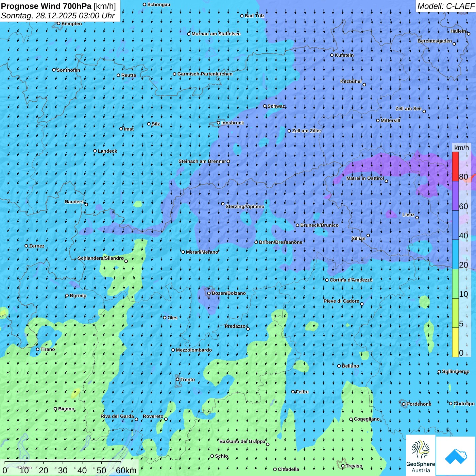
Task: Click the Reutte label
Action: click(129, 75)
